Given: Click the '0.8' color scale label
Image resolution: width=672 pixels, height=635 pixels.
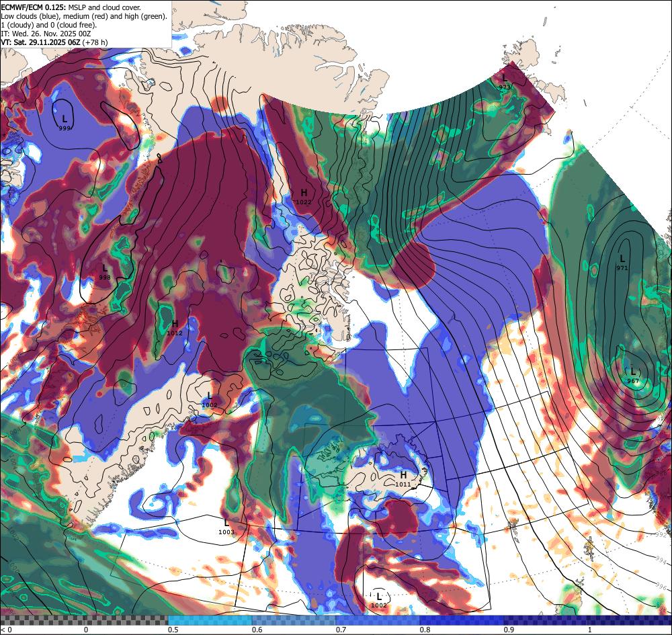Looking at the screenshot, I should click(x=425, y=630).
